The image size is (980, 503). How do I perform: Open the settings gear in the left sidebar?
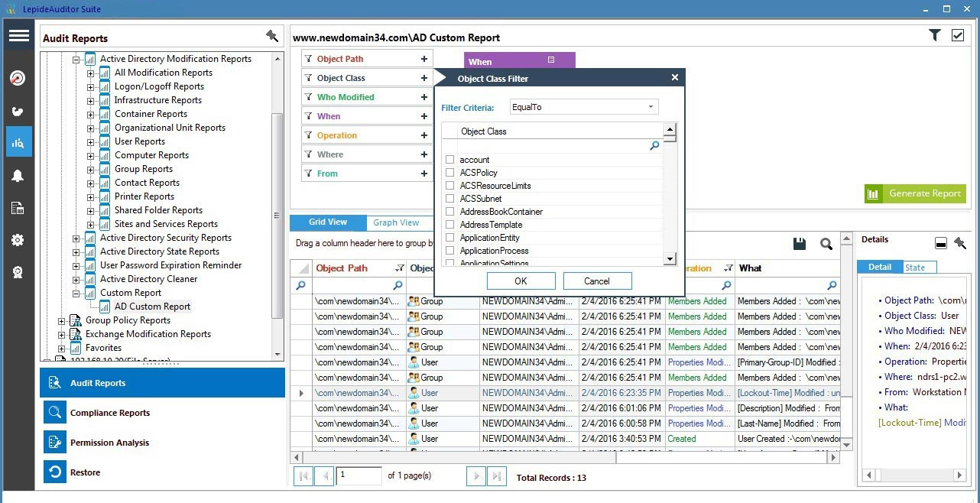[x=18, y=239]
